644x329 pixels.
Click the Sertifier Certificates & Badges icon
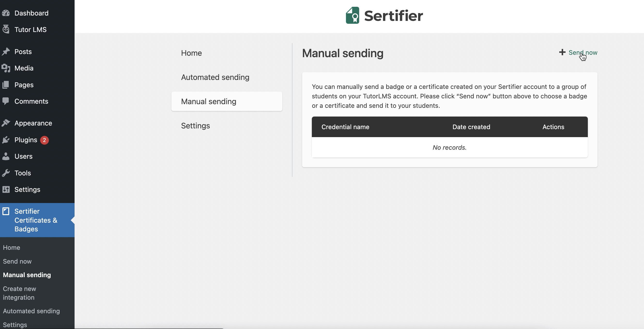[x=6, y=210]
